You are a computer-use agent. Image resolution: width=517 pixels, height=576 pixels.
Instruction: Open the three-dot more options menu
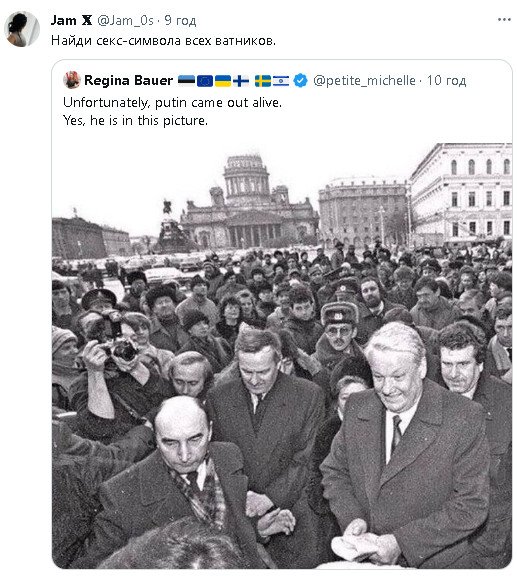pyautogui.click(x=504, y=20)
